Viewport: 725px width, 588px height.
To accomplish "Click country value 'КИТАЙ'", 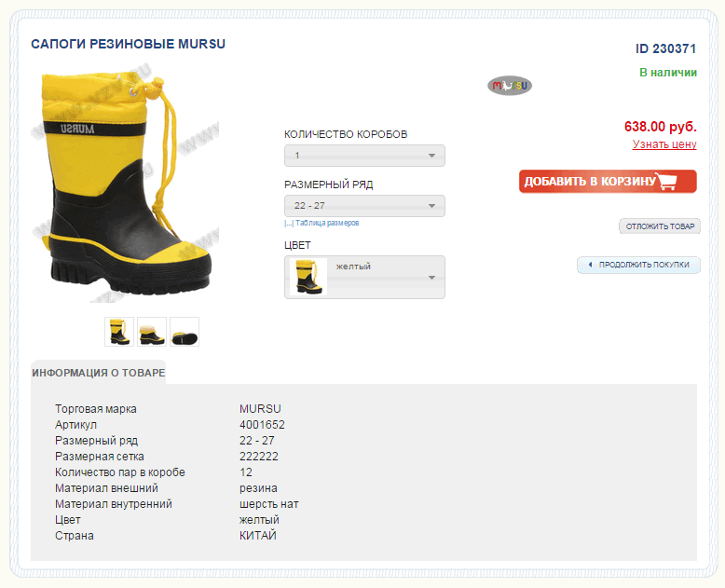I will 258,535.
